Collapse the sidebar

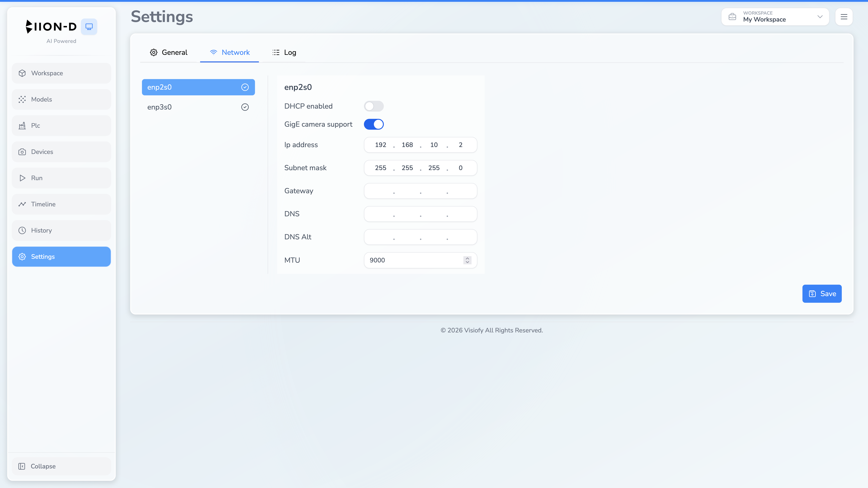[x=61, y=466]
